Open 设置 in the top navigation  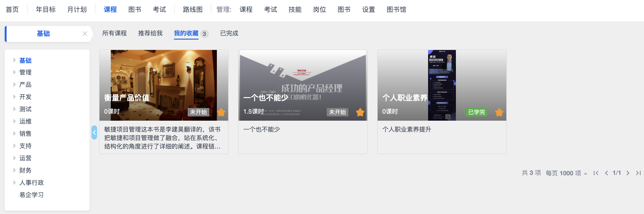[368, 9]
